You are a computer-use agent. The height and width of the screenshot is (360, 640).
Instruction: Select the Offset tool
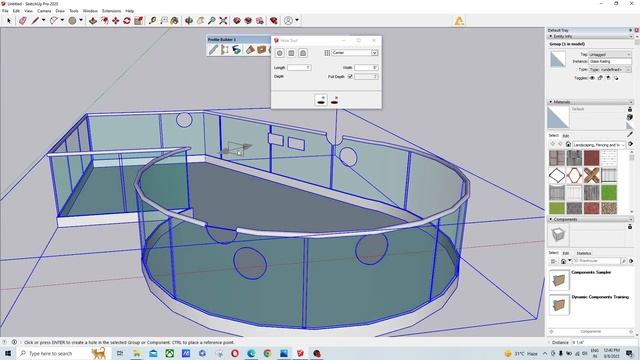[104, 20]
